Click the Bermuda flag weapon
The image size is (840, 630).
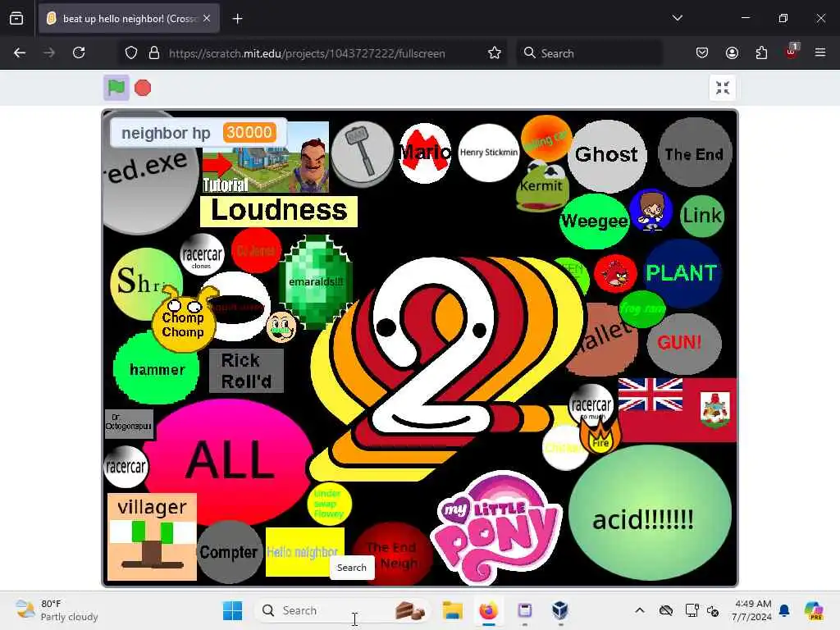tap(678, 409)
